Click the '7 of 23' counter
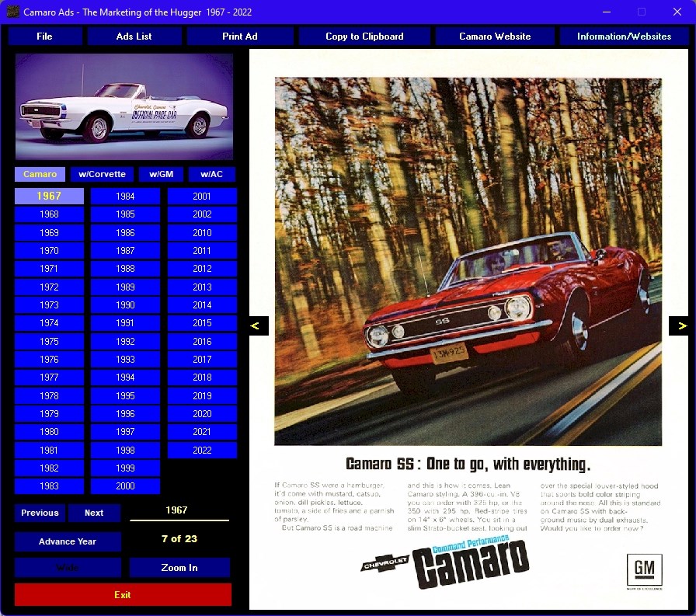This screenshot has width=696, height=616. click(179, 539)
